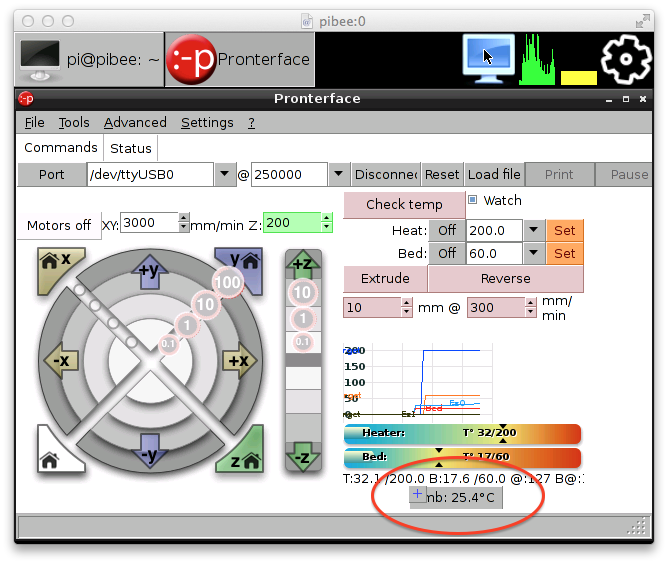Open the Tools menu
Viewport: 668px width, 564px height.
pos(74,123)
